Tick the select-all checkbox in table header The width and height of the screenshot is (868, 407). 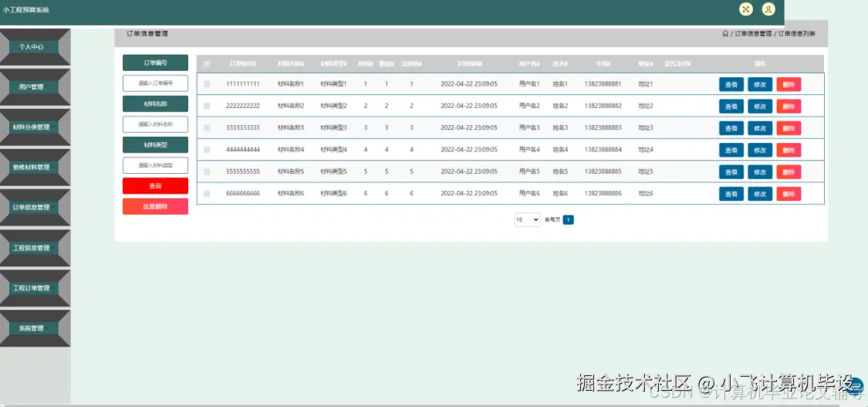tap(207, 64)
